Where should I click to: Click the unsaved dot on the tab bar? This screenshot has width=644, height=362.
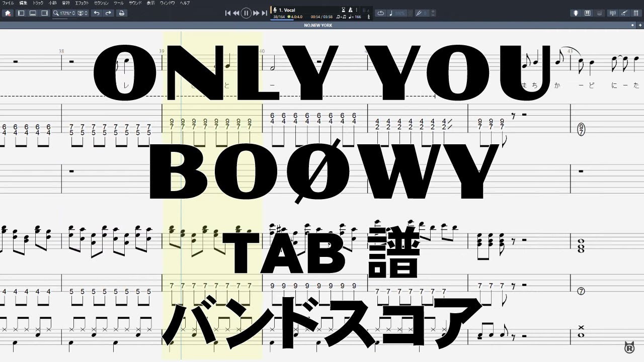tap(633, 25)
